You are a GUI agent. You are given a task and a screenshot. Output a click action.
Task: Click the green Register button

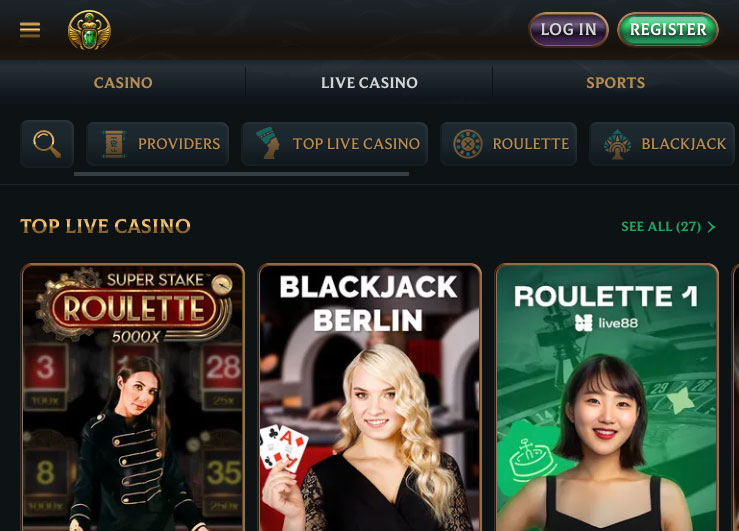pos(668,29)
